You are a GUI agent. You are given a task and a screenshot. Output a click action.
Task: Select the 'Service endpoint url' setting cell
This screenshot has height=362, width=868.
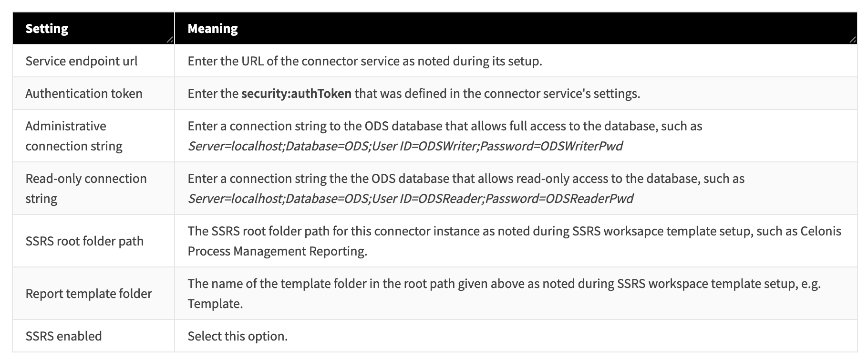81,61
